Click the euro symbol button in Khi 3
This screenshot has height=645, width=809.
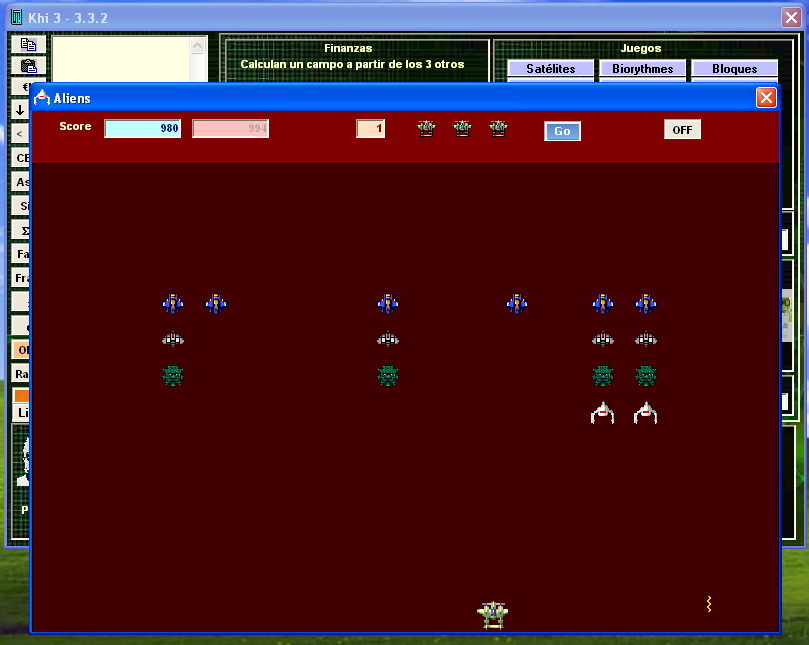(x=21, y=86)
